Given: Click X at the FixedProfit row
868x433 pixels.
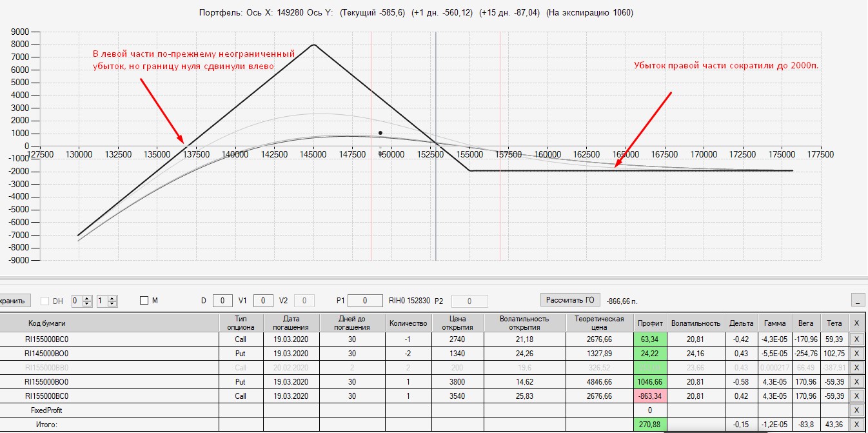Looking at the screenshot, I should tap(856, 410).
